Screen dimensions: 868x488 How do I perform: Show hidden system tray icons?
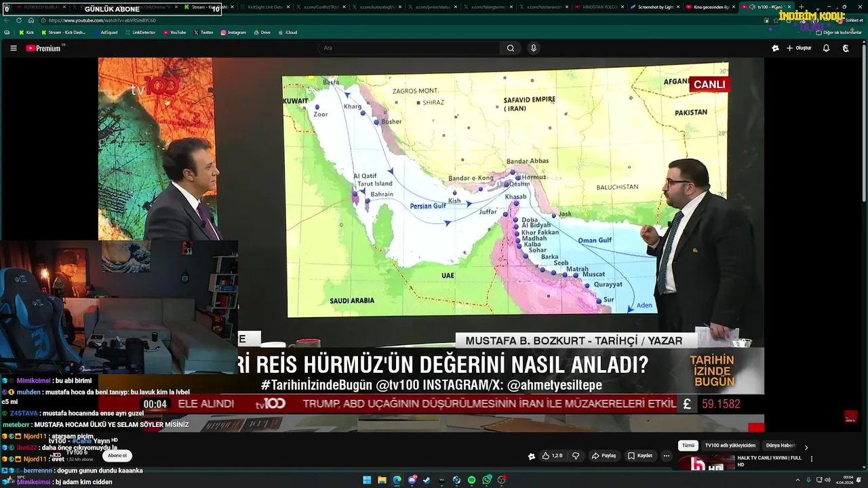pos(797,480)
